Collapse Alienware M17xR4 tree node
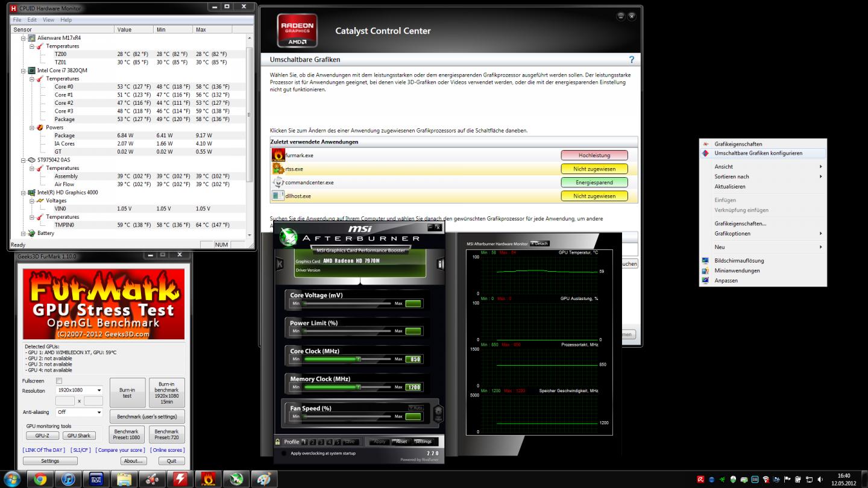 [x=24, y=38]
